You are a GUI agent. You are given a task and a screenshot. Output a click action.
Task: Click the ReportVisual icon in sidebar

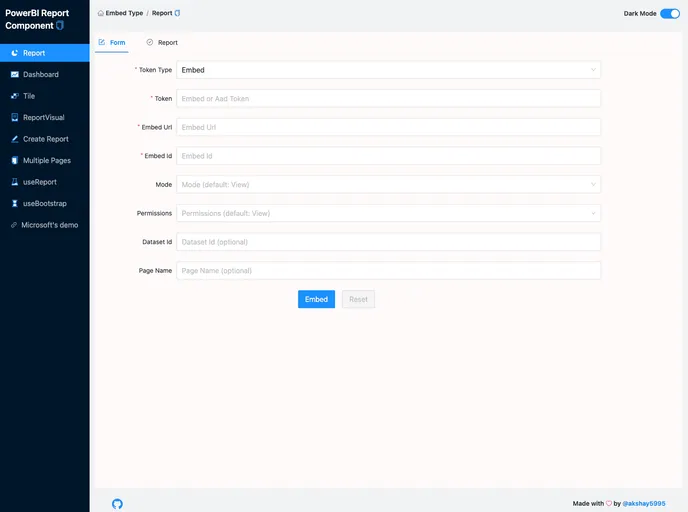point(14,118)
